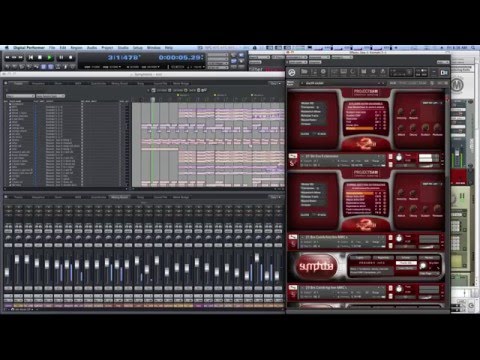Click the 3|1|478 measure counter
This screenshot has width=480, height=360.
pos(123,58)
